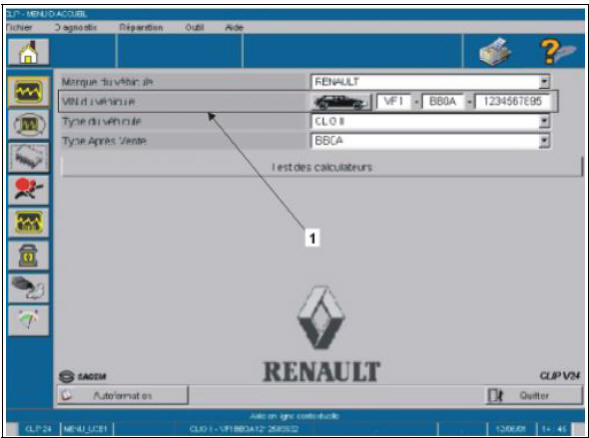Click the 'Marque du véhicule' label
The height and width of the screenshot is (438, 589).
click(107, 82)
